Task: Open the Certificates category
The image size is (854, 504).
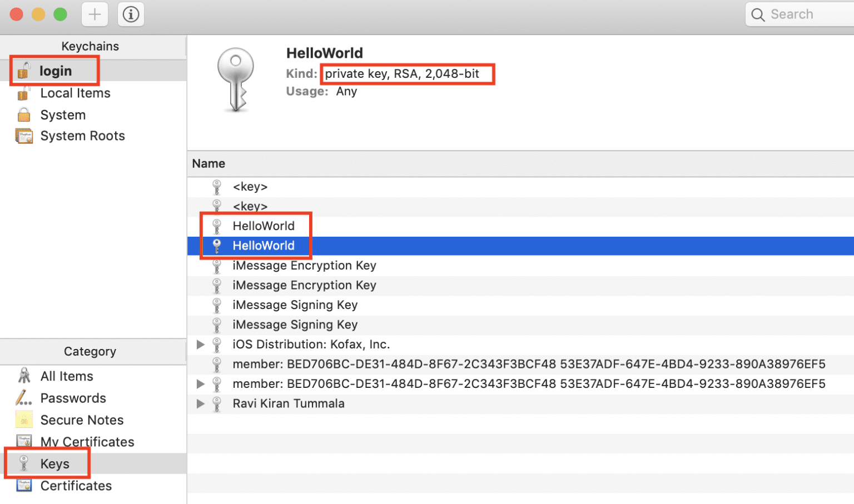Action: (x=76, y=486)
